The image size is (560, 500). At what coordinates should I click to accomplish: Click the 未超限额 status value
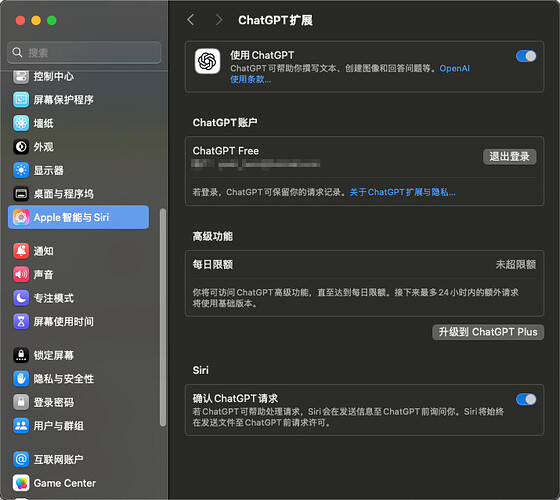coord(516,265)
